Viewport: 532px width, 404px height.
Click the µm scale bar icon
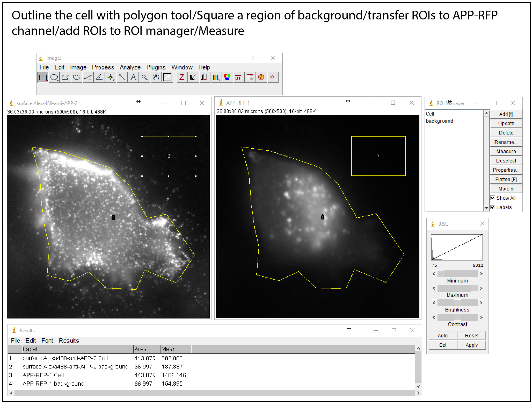tap(238, 77)
